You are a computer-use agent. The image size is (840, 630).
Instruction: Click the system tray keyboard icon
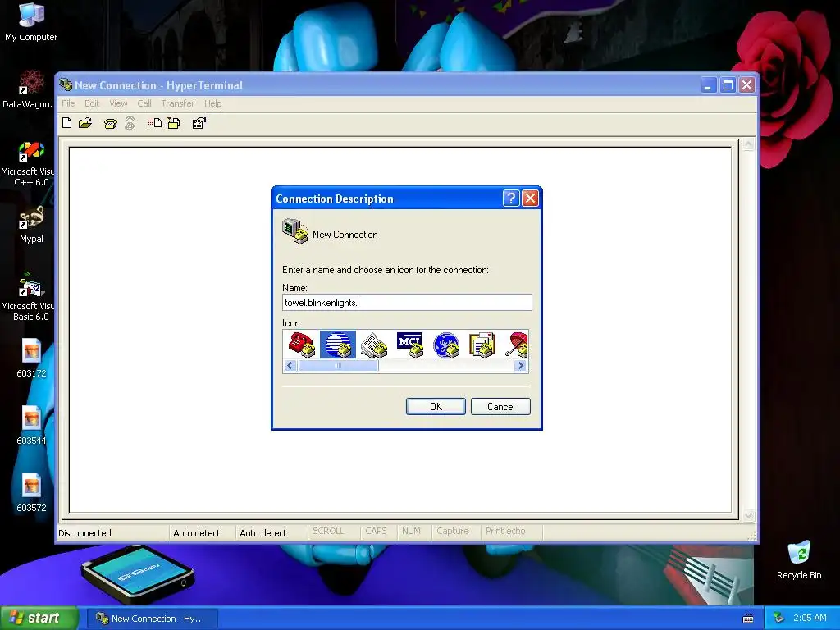point(748,619)
